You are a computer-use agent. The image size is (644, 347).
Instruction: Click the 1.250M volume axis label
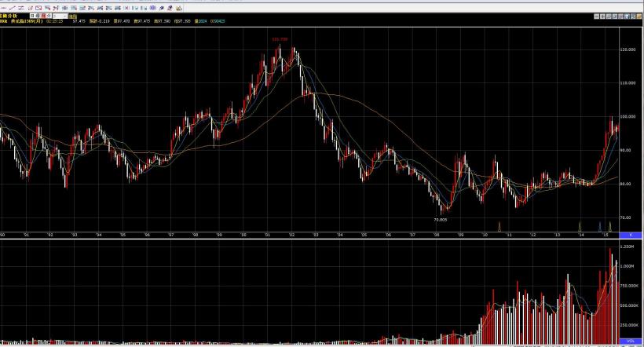pyautogui.click(x=628, y=247)
